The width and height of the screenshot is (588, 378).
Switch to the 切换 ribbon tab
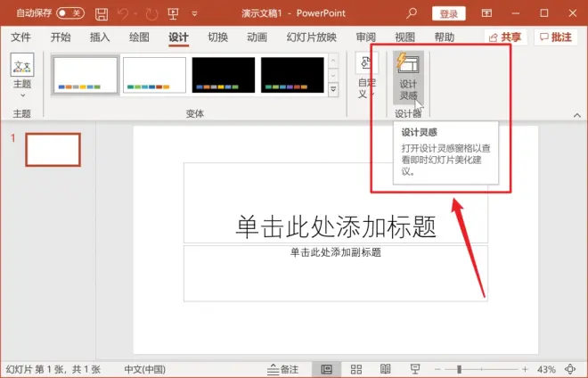pyautogui.click(x=218, y=37)
